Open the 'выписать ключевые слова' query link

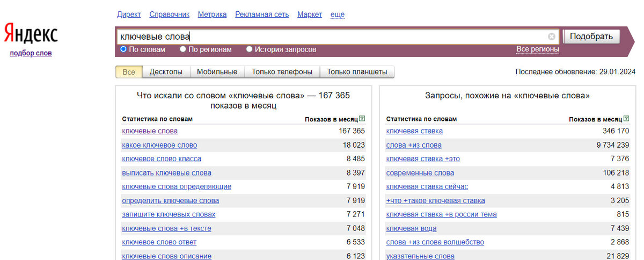166,173
